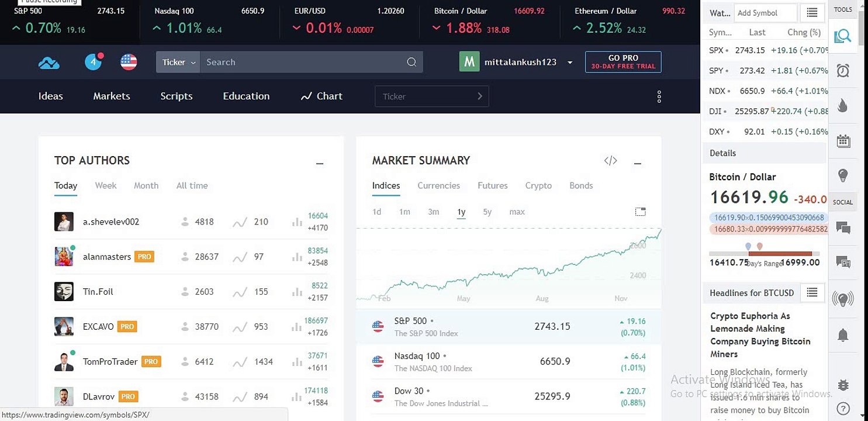Image resolution: width=868 pixels, height=421 pixels.
Task: Open the Ideas menu
Action: (51, 96)
